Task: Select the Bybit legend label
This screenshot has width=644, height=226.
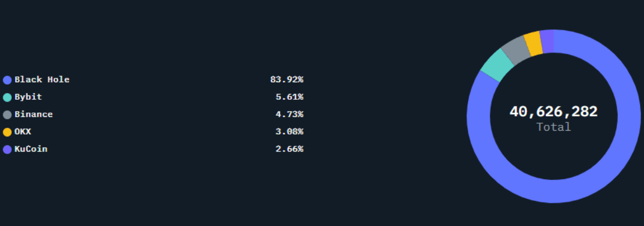Action: (28, 97)
